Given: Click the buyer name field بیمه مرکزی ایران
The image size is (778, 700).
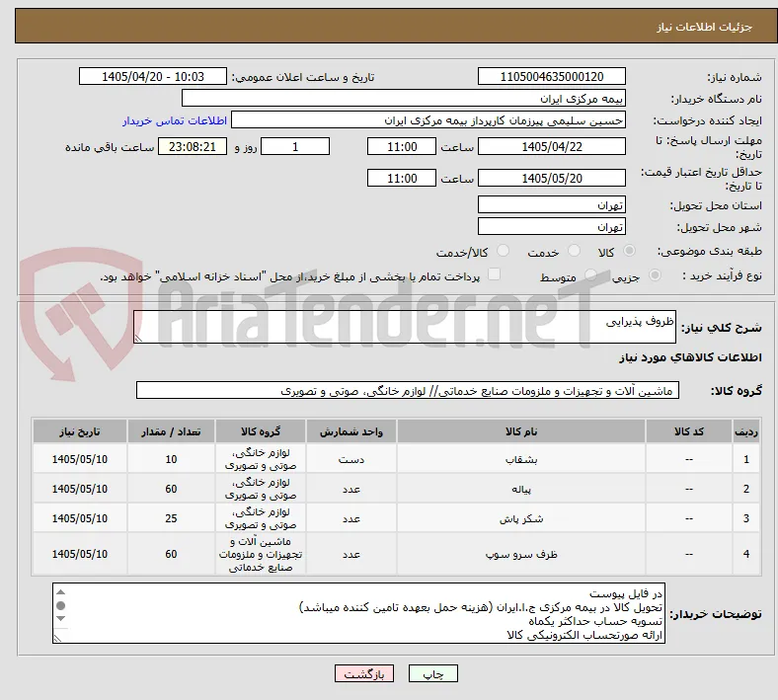Looking at the screenshot, I should (x=404, y=98).
